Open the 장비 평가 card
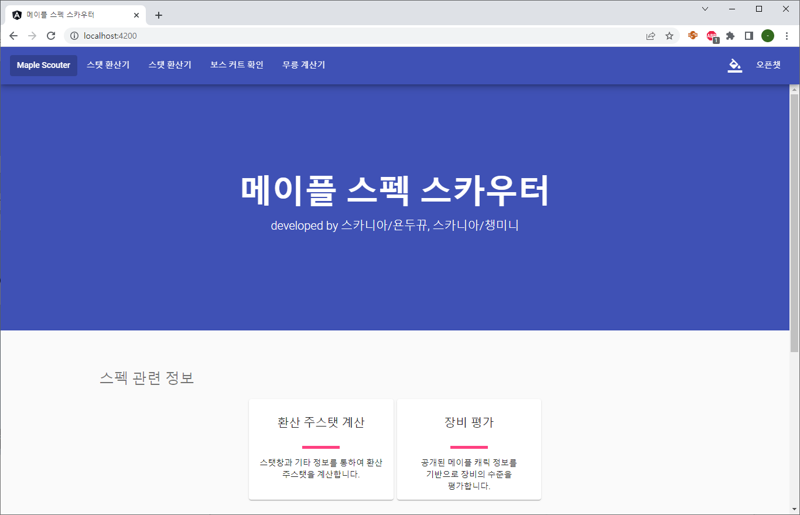 point(469,449)
